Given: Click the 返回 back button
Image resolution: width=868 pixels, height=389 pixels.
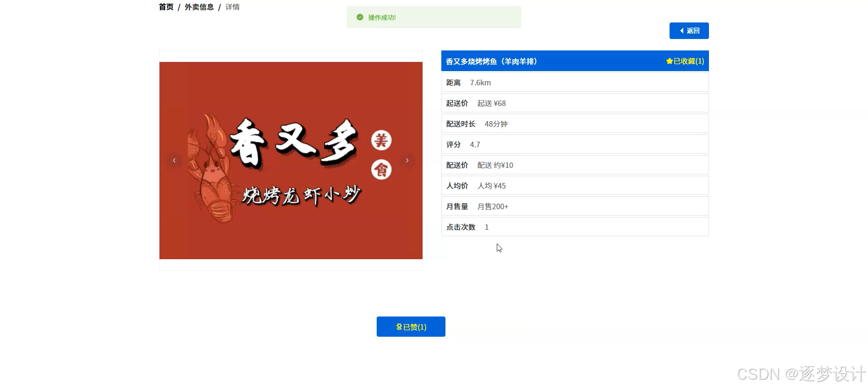Looking at the screenshot, I should [689, 31].
